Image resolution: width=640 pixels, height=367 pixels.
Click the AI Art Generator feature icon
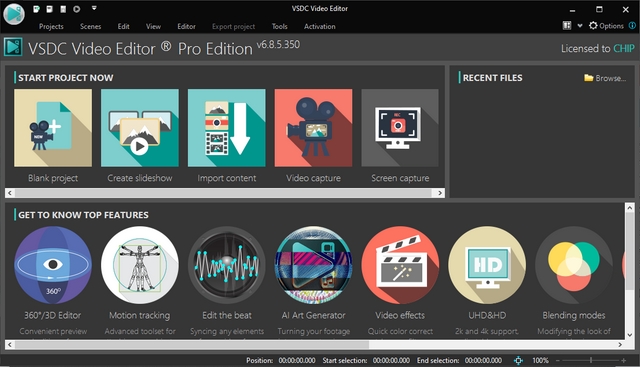pyautogui.click(x=313, y=265)
